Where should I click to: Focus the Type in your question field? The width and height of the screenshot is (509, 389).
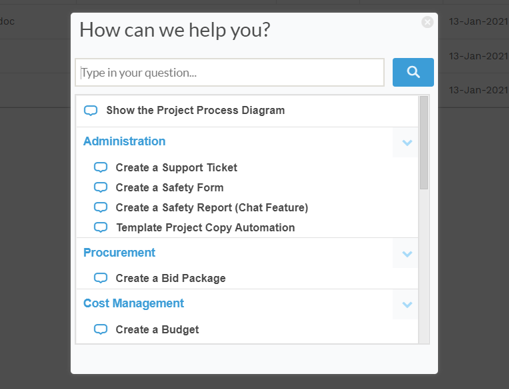(230, 72)
